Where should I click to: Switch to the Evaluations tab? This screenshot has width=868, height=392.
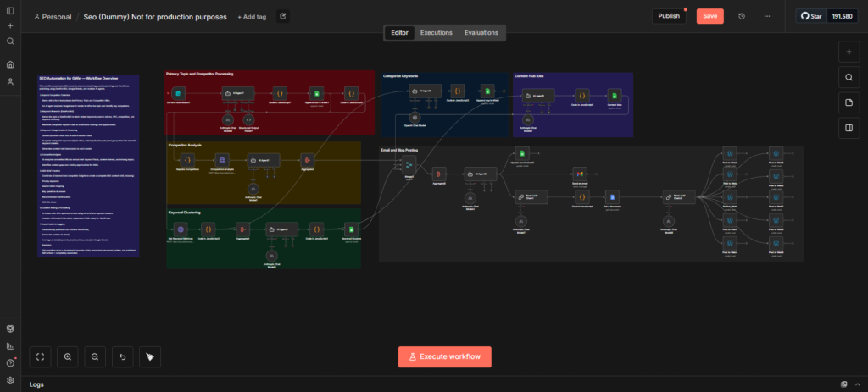pos(481,33)
